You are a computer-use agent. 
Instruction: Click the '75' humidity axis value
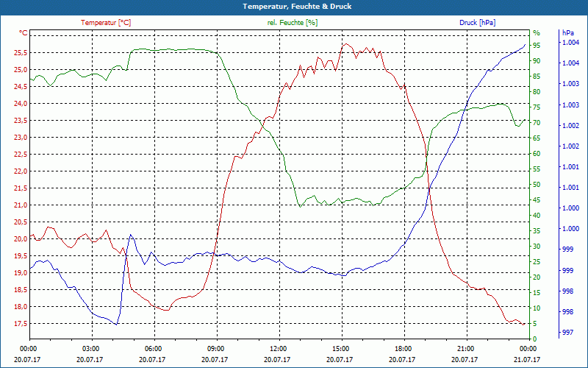[x=537, y=107]
